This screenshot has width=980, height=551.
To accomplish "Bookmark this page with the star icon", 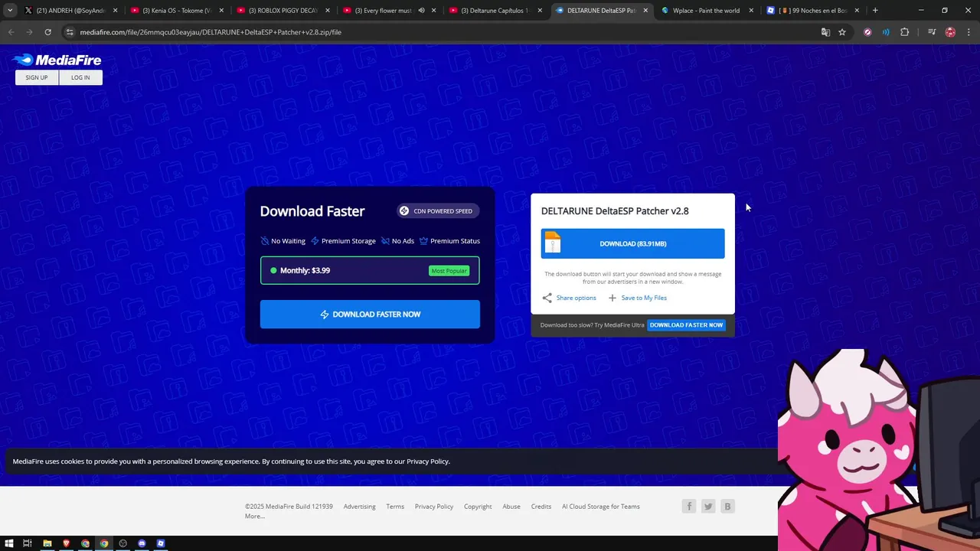I will click(x=842, y=32).
